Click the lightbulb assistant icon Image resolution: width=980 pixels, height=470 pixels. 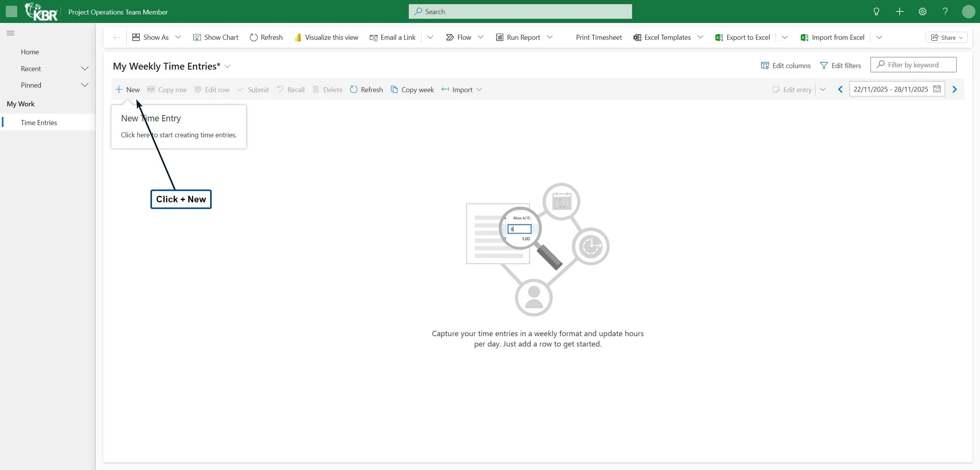[x=876, y=11]
